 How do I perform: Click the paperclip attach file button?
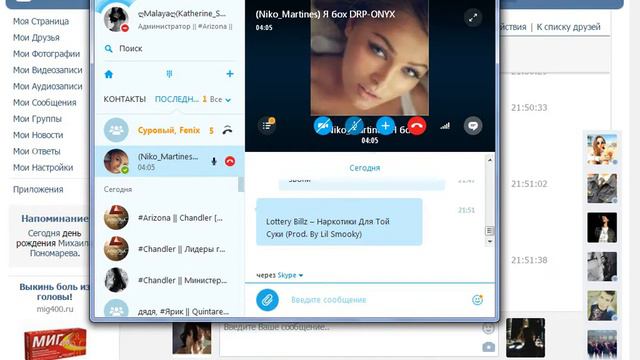[267, 300]
